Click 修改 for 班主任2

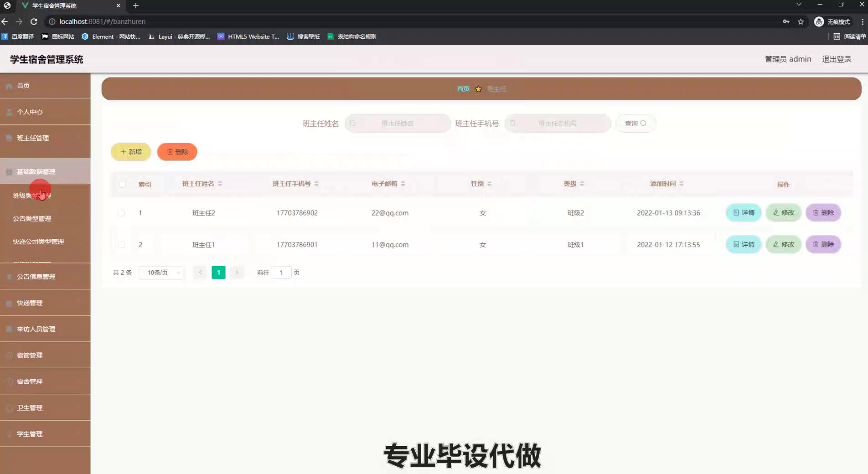coord(783,212)
